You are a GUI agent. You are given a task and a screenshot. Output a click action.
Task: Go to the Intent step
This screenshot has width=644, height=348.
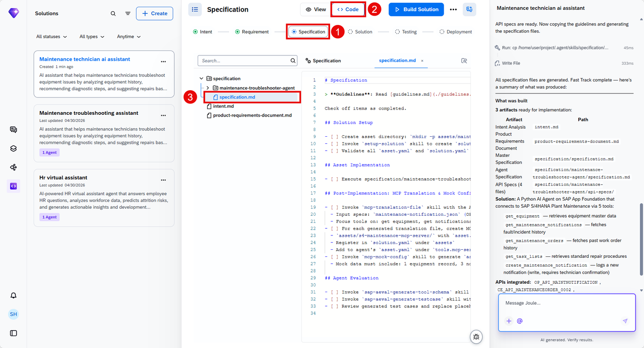pos(203,32)
